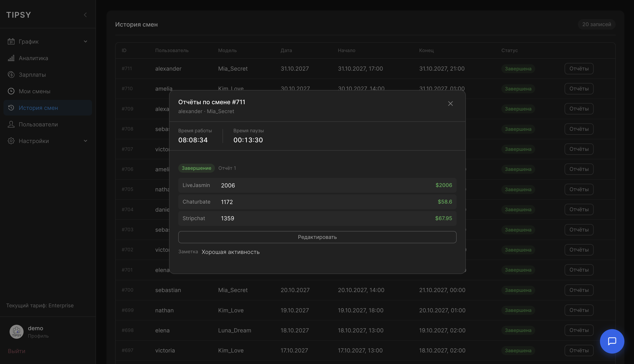Click end time 18.10.2027, 02:00
Screen dimensions: 634x364
[x=442, y=350]
